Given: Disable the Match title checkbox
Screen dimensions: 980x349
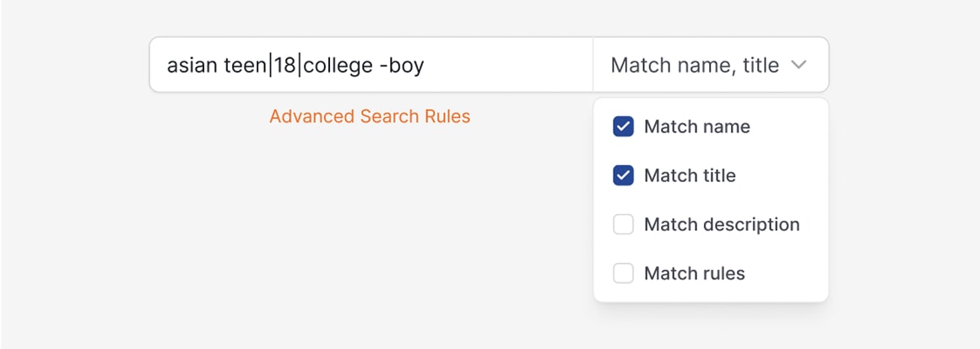Looking at the screenshot, I should [623, 175].
